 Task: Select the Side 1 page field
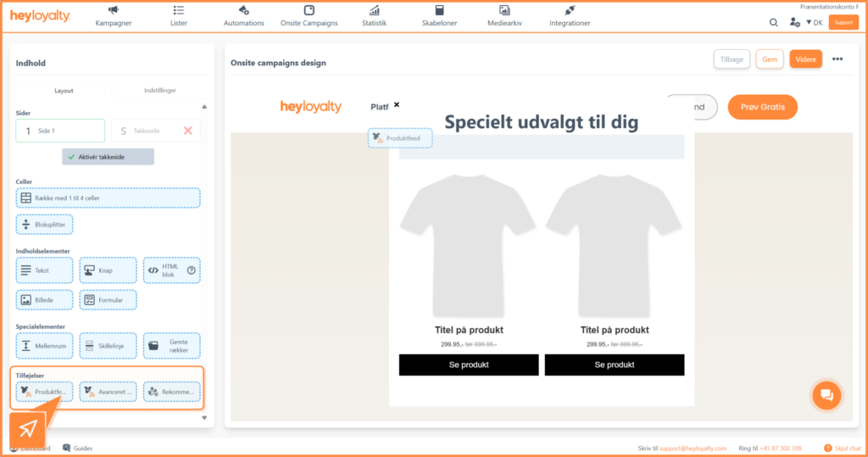coord(60,131)
